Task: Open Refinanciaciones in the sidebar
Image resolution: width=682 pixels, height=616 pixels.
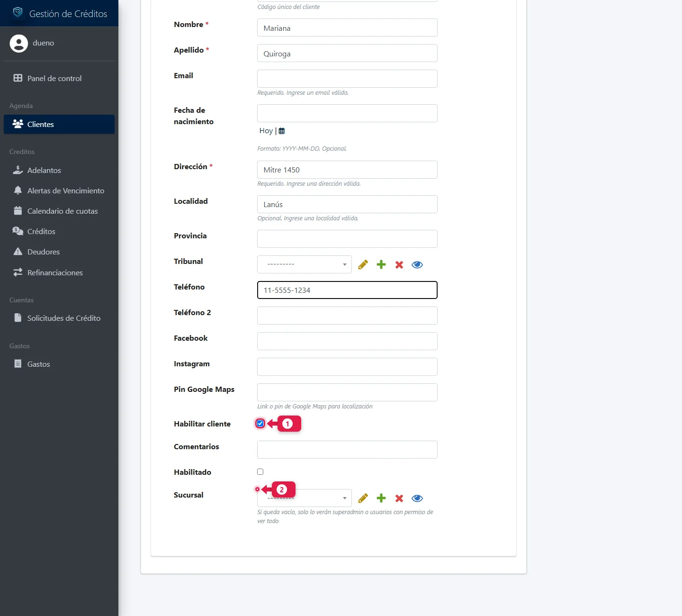Action: pyautogui.click(x=59, y=272)
